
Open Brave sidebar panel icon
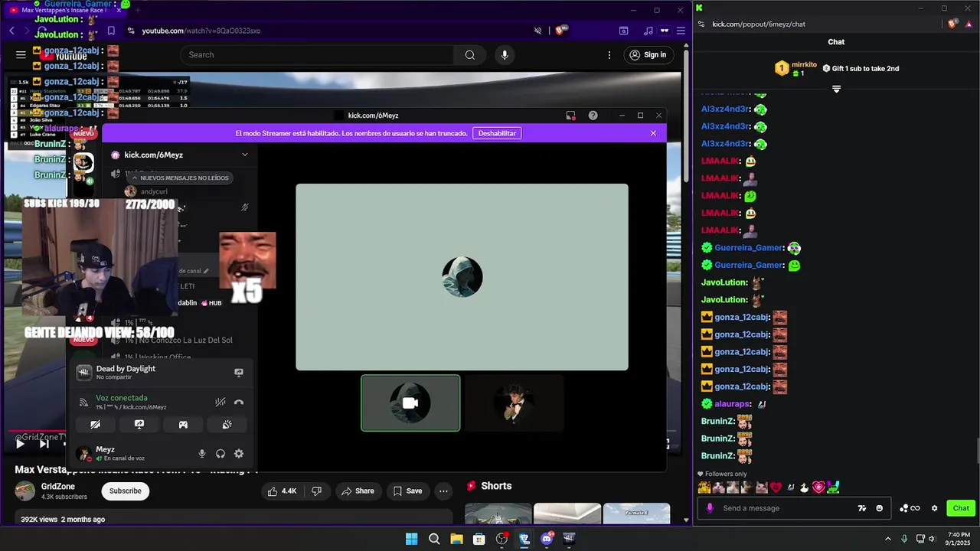click(623, 31)
